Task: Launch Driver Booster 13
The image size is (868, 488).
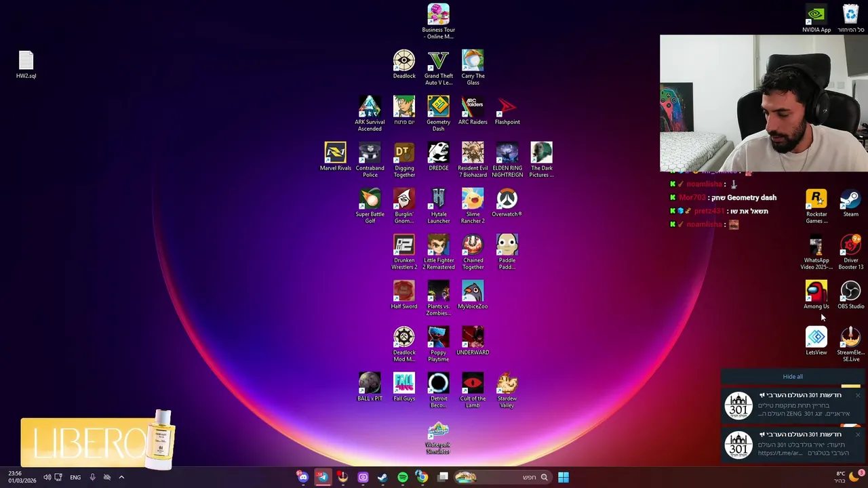Action: 850,251
